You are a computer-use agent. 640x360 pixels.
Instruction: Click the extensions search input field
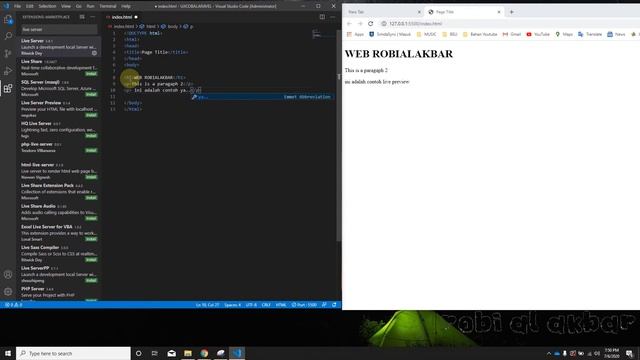click(x=59, y=29)
